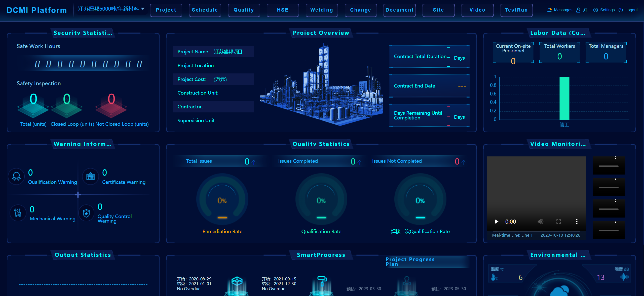The image size is (644, 296).
Task: Click the TestRun navigation button
Action: (516, 10)
